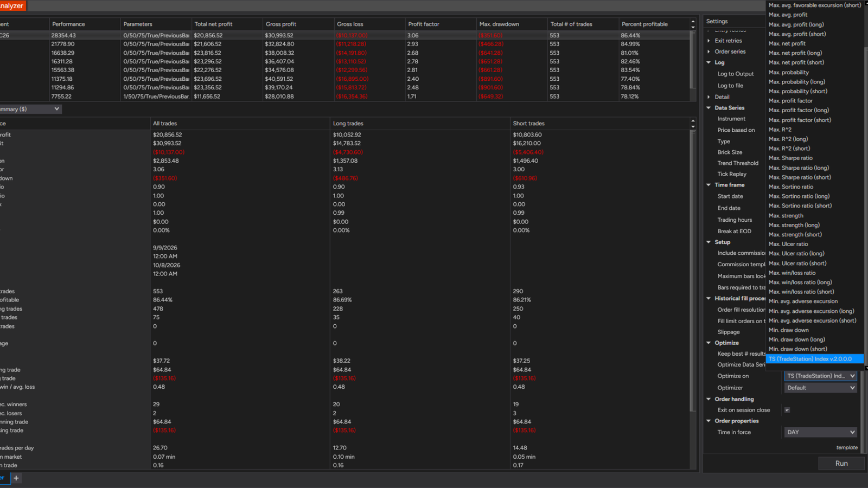868x488 pixels.
Task: Collapse the Log section
Action: click(709, 62)
